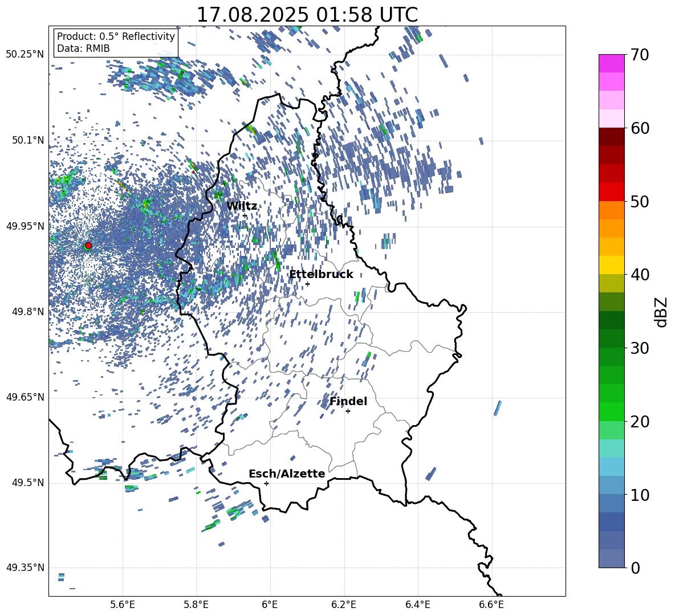Click the Data: RMIB text

coord(83,48)
